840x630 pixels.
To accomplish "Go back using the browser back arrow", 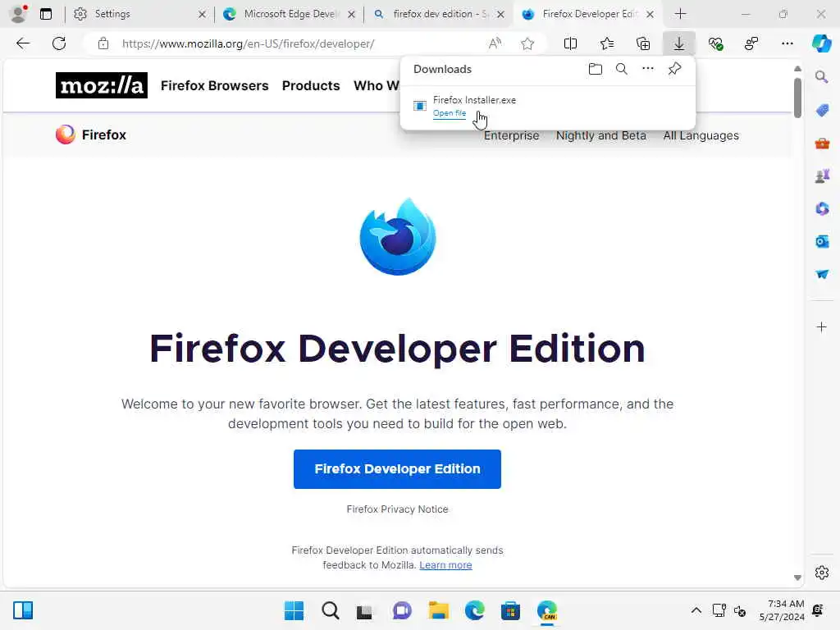I will (x=23, y=43).
